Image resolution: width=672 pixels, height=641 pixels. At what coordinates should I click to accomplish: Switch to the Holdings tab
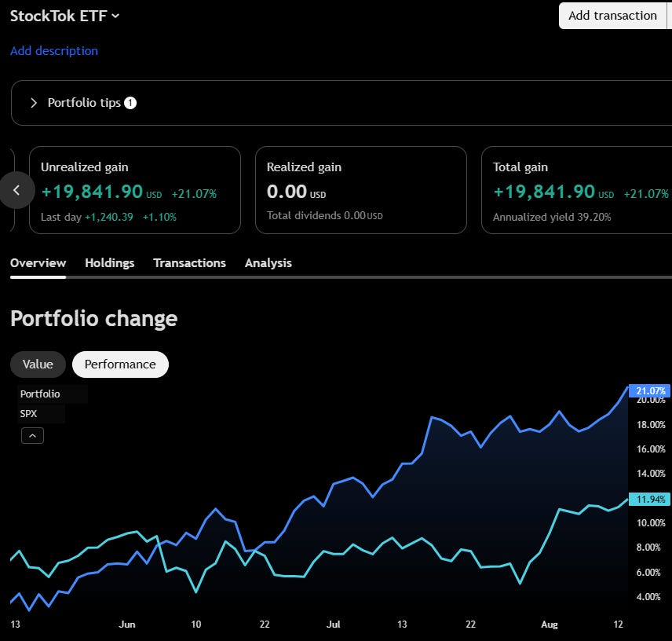[110, 263]
